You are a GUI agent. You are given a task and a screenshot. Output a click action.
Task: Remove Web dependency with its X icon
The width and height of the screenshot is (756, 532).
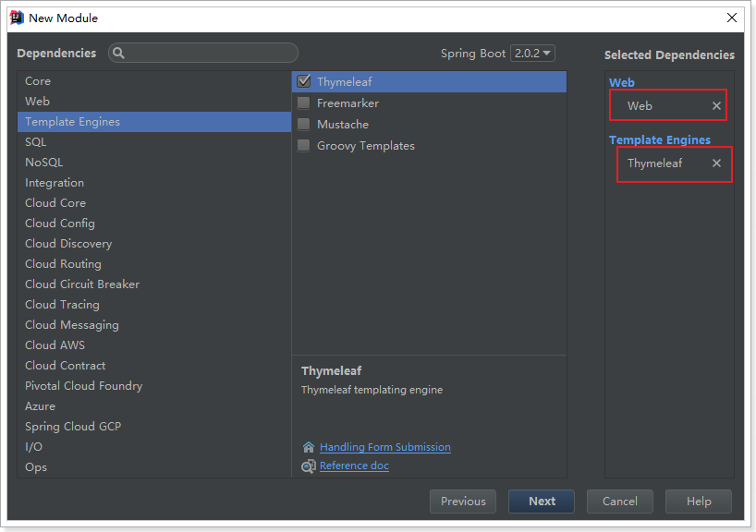[x=716, y=106]
